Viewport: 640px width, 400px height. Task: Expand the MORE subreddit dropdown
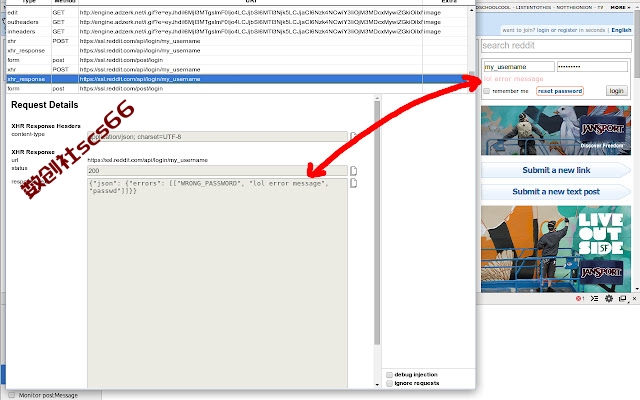coord(620,7)
